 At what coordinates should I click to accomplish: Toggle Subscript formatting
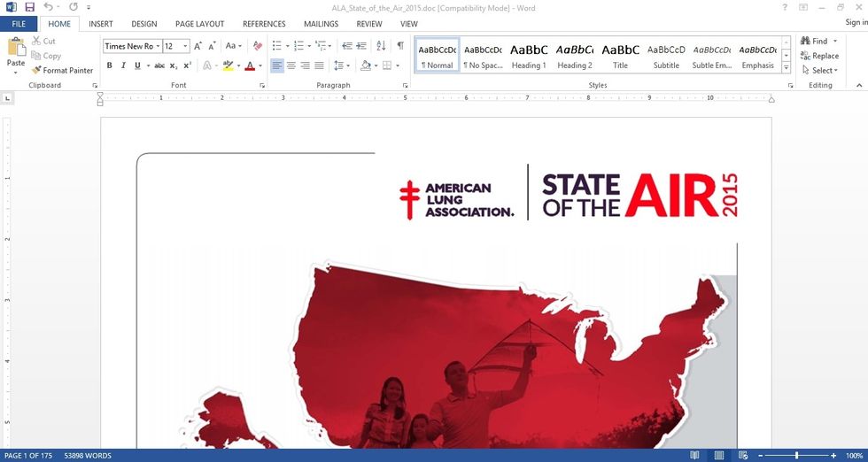[x=174, y=65]
